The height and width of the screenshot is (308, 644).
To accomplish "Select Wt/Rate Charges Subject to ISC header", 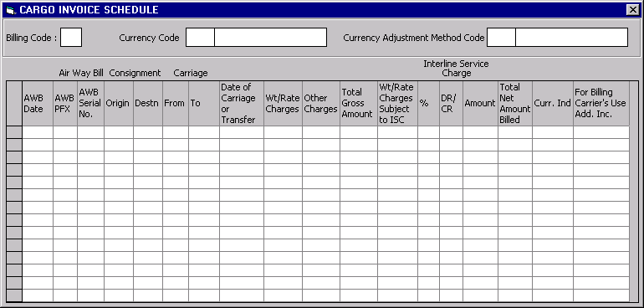I will coord(397,104).
